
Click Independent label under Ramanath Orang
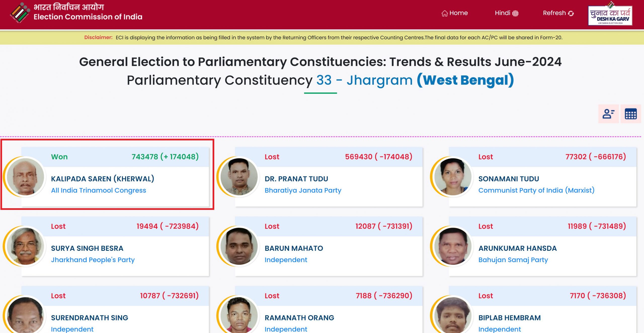click(x=286, y=329)
